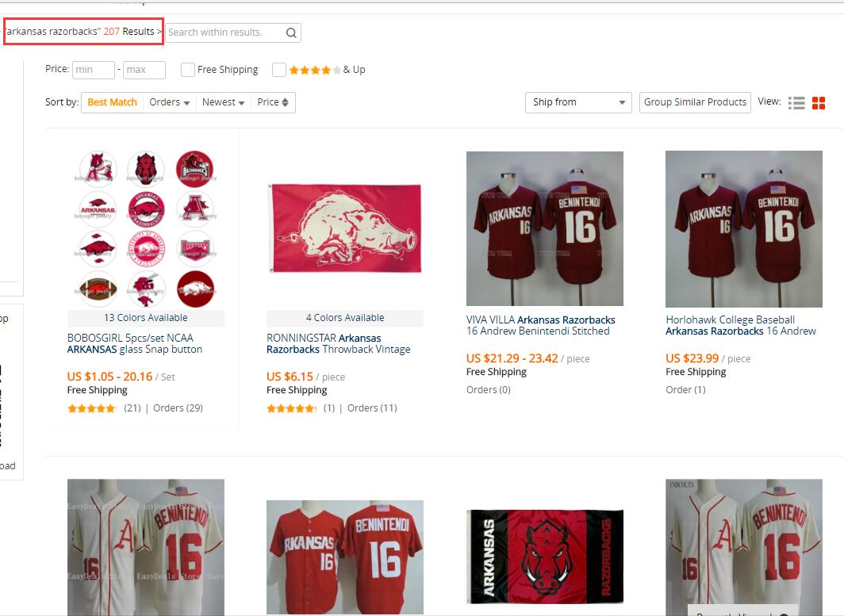Switch to list view icon
This screenshot has height=616, width=844.
[796, 103]
